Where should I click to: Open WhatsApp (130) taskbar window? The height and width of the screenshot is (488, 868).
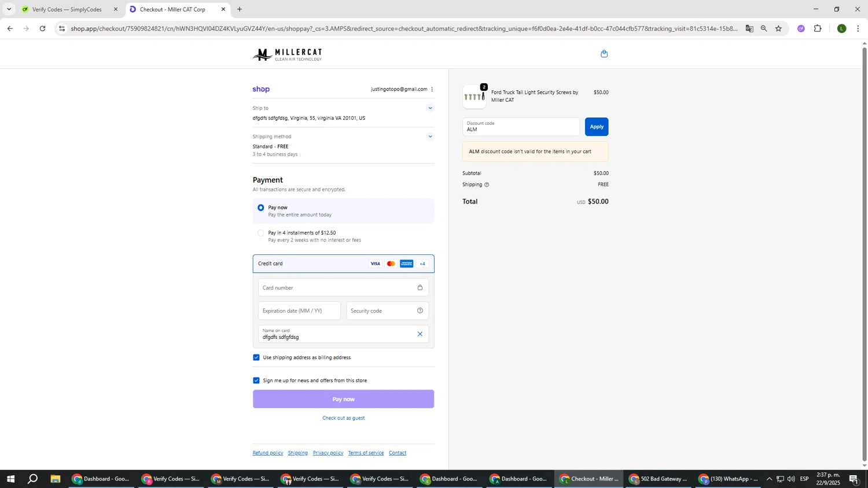(x=728, y=479)
